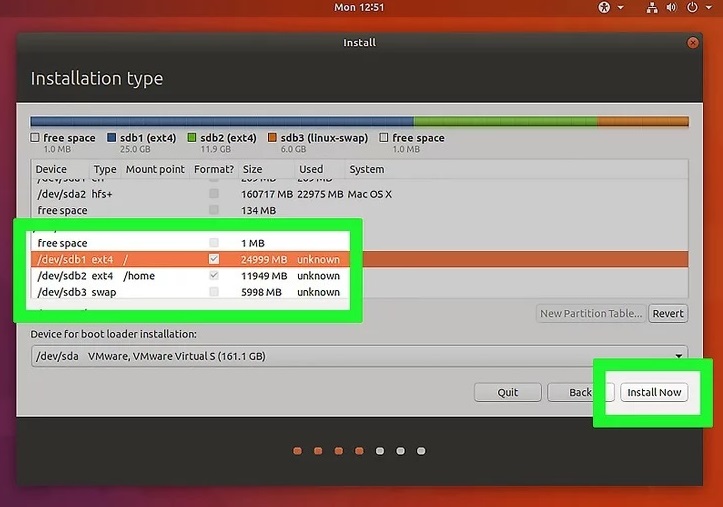
Task: Click the 160717 MB size cell
Action: pos(267,194)
